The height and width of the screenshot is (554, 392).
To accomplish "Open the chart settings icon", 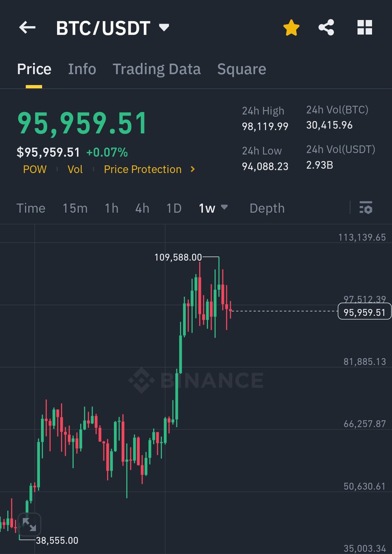I will (x=366, y=208).
